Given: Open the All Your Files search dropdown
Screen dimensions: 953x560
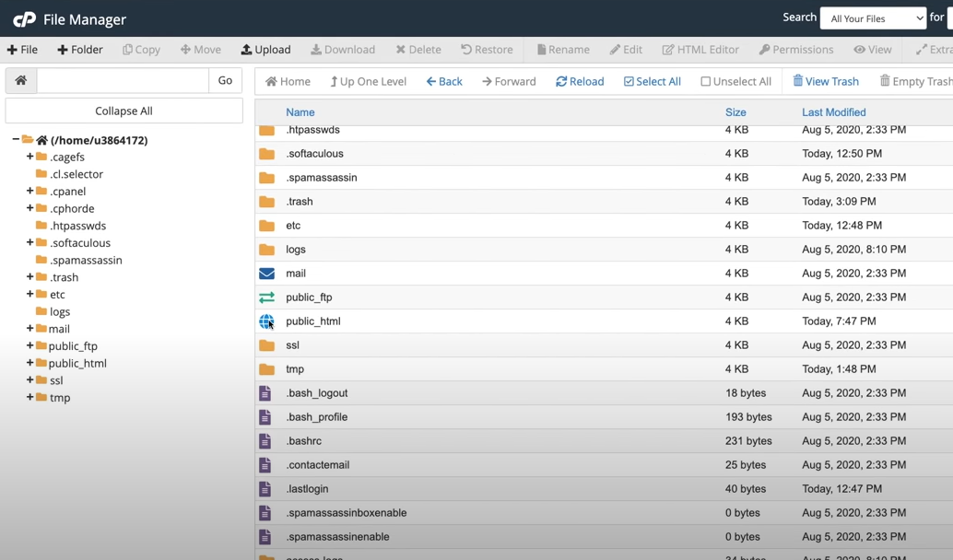Looking at the screenshot, I should click(x=872, y=17).
